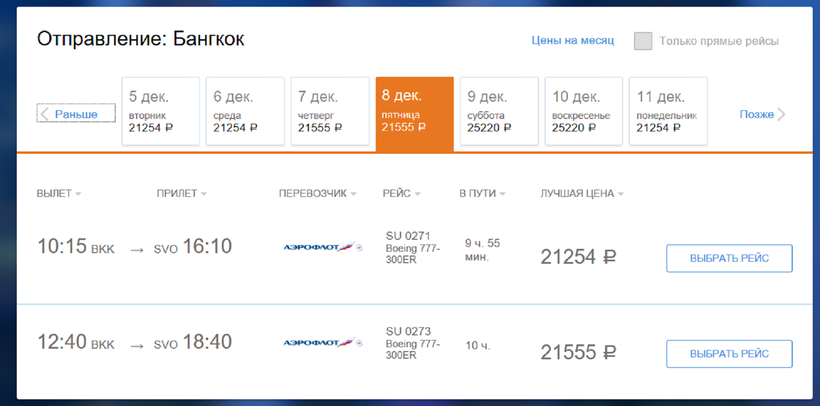
Task: Enable the Только прямые рейсы checkbox
Action: (x=643, y=41)
